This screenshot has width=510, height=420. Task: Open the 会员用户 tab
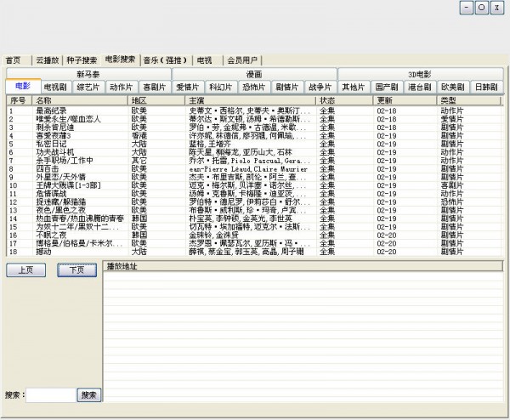click(242, 60)
